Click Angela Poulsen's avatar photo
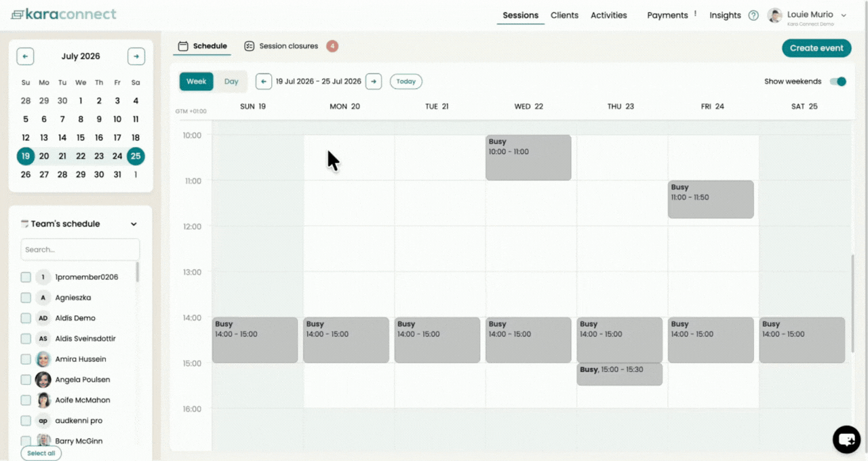 [43, 380]
